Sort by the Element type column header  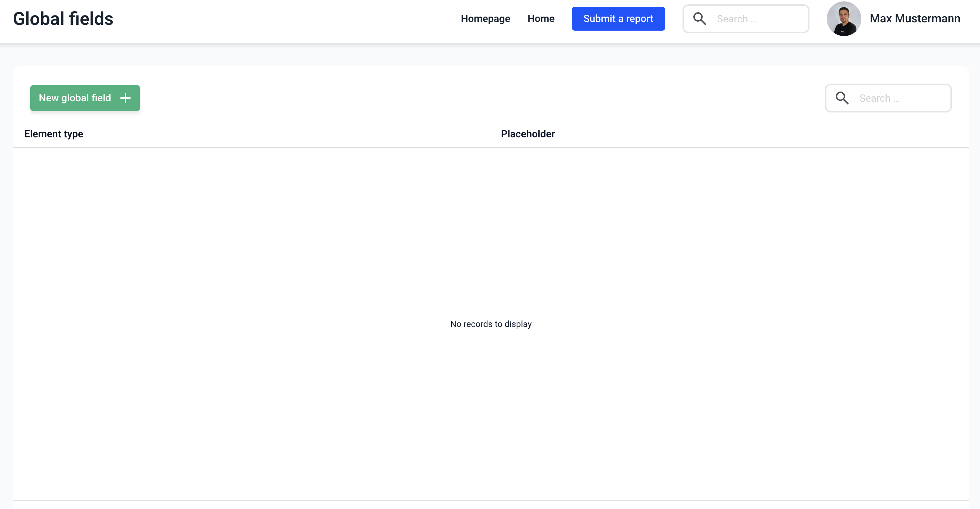(x=54, y=134)
